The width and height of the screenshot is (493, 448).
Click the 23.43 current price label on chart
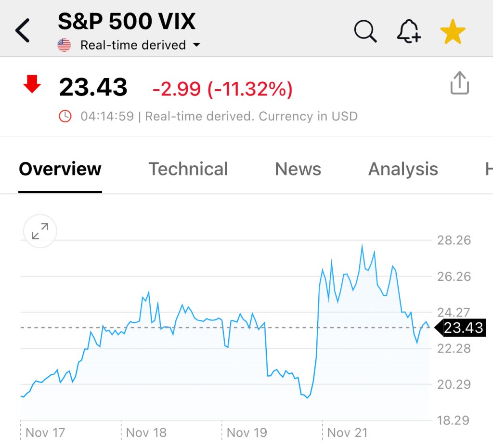463,328
